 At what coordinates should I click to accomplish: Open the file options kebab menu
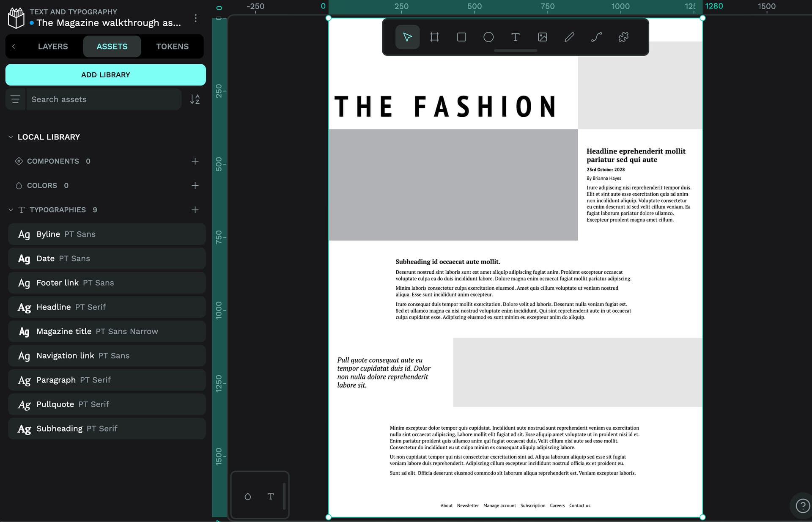[x=195, y=18]
